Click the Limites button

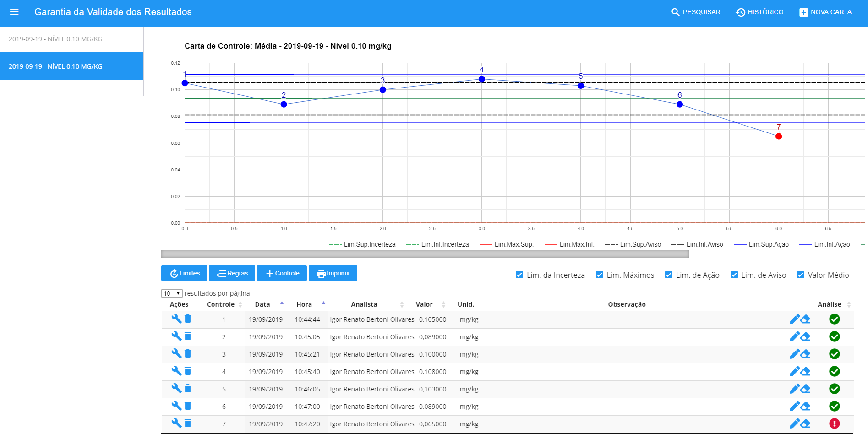pos(185,273)
